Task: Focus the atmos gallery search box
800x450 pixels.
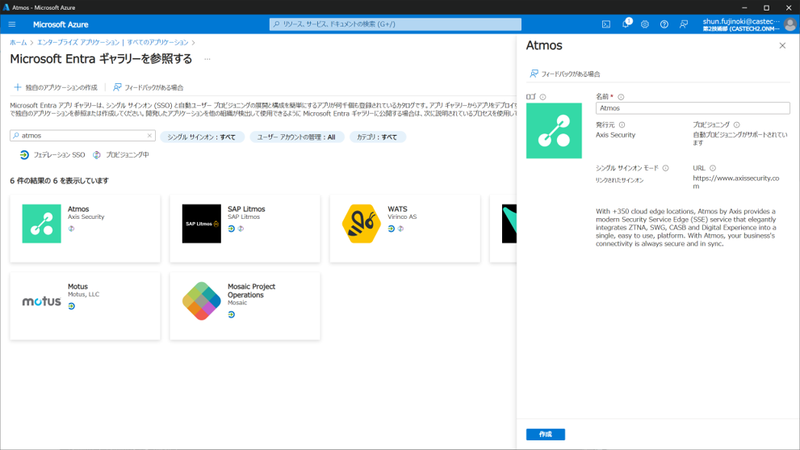Action: point(82,135)
